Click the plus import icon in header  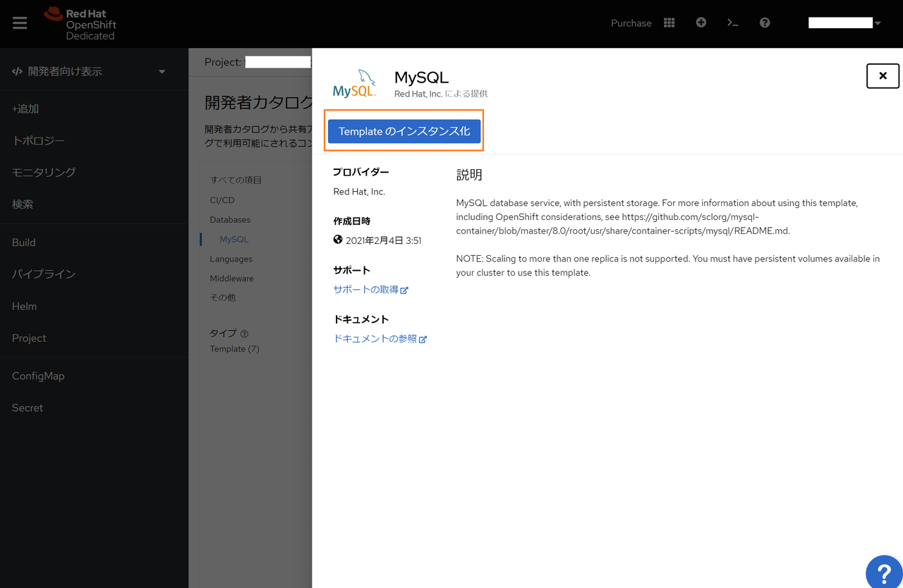click(701, 23)
